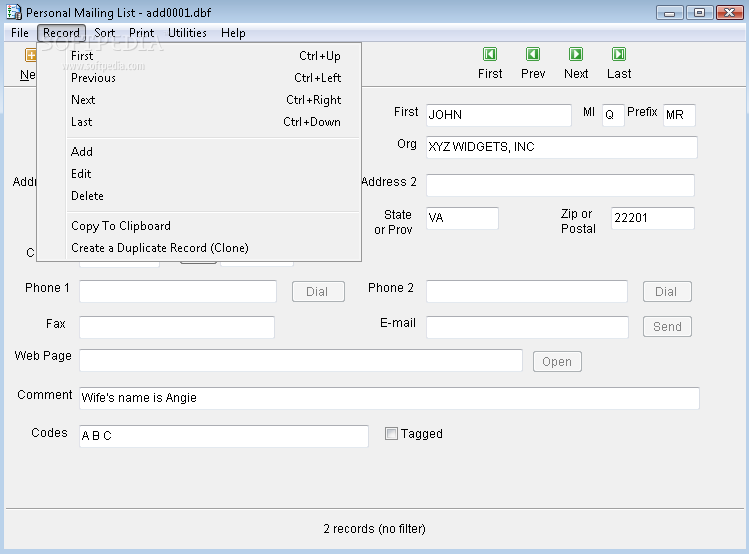
Task: Click the Codes field containing A B C
Action: pyautogui.click(x=224, y=436)
